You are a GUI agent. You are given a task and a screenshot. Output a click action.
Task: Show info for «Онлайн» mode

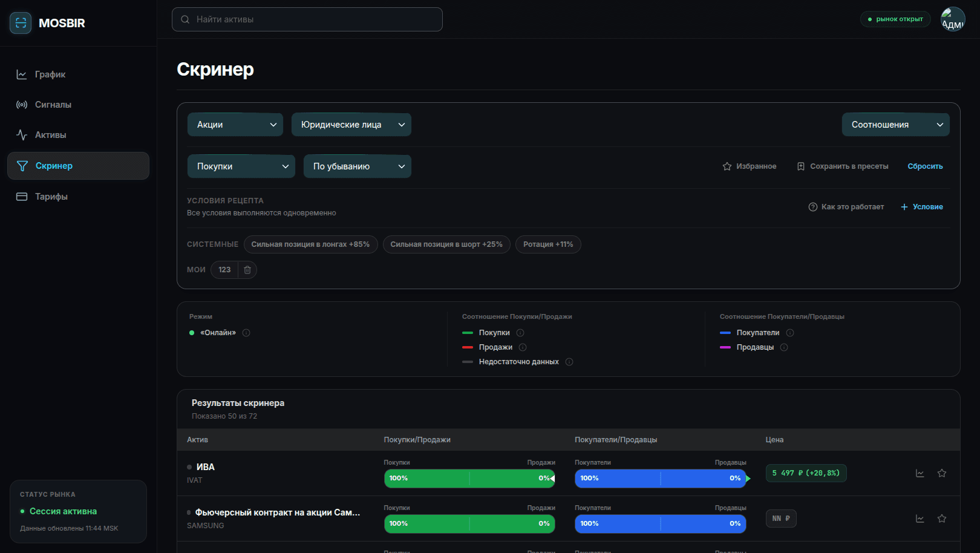(x=246, y=333)
